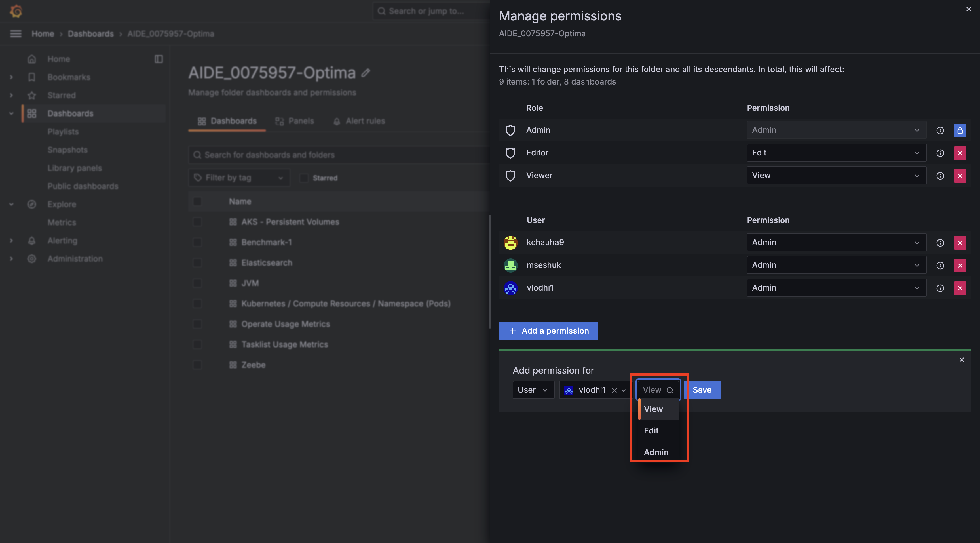Image resolution: width=980 pixels, height=543 pixels.
Task: Close the Manage permissions drawer
Action: pyautogui.click(x=969, y=9)
